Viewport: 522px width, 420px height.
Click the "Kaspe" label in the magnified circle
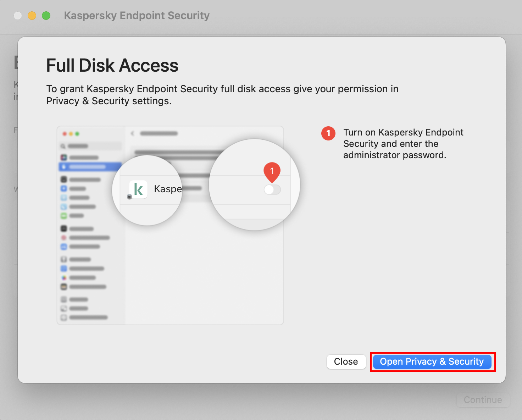[168, 189]
